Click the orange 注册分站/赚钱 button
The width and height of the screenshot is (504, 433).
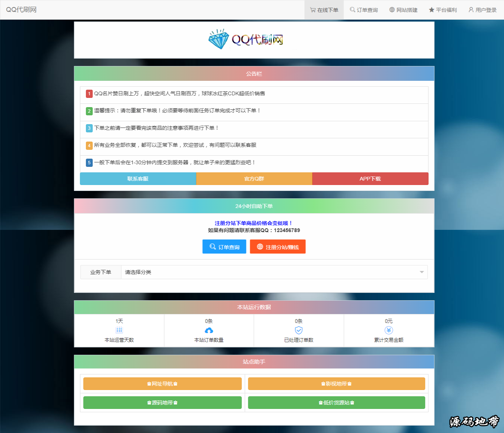click(278, 247)
